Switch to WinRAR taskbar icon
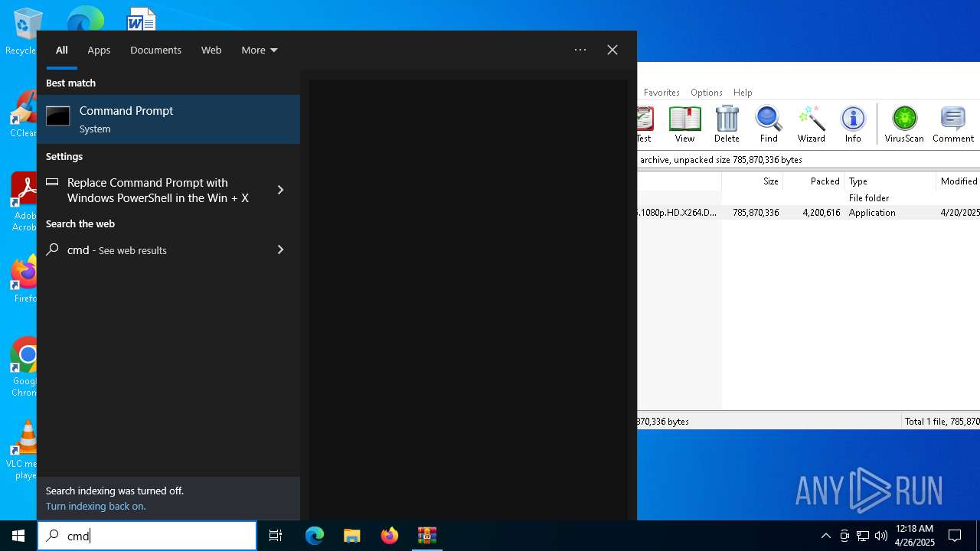 [x=427, y=536]
